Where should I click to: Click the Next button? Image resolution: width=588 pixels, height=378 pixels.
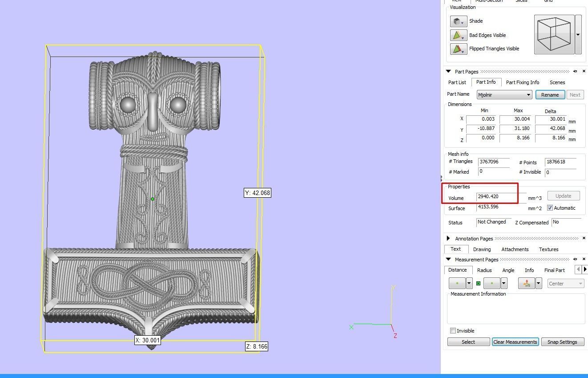pyautogui.click(x=575, y=95)
